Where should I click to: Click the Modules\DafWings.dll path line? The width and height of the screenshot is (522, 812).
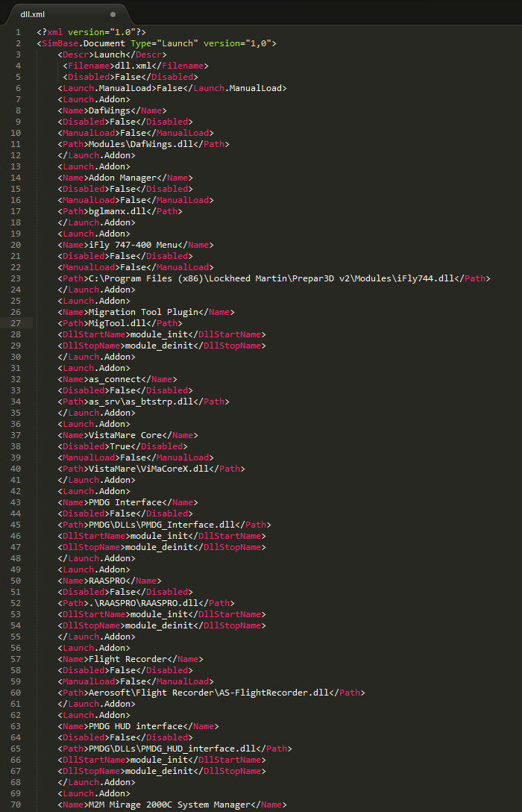tap(143, 144)
